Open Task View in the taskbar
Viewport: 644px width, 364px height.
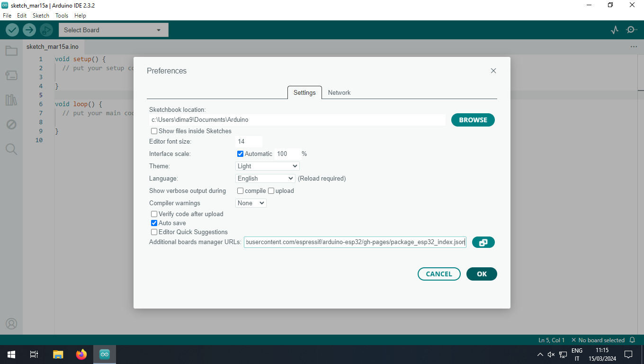click(34, 354)
